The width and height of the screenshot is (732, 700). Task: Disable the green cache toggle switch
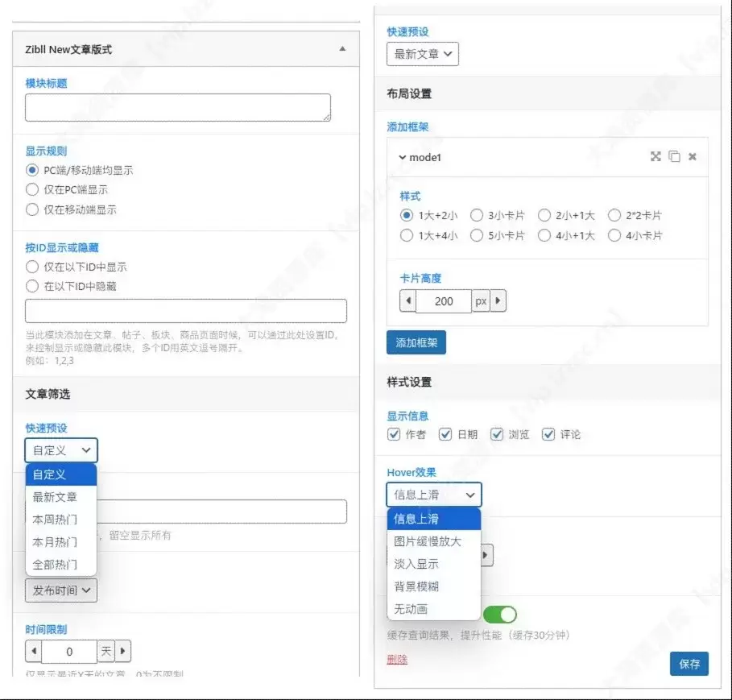pos(500,614)
